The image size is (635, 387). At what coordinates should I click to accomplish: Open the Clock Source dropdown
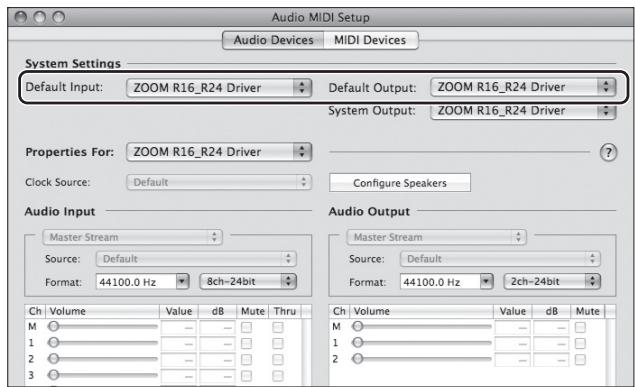point(219,182)
